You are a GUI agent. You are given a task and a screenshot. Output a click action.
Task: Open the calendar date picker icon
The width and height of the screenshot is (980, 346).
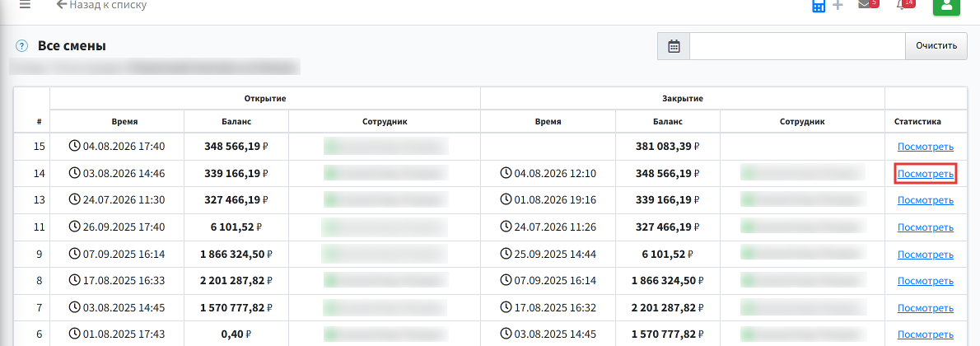(x=674, y=46)
